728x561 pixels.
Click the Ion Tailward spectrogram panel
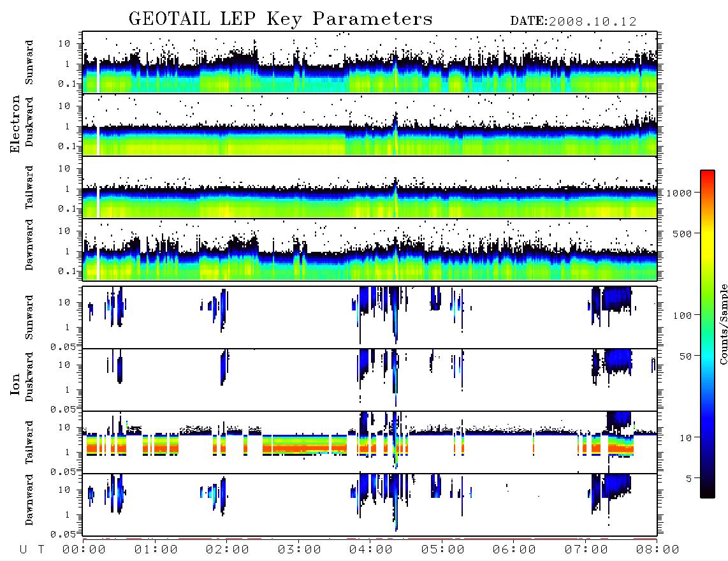pos(370,442)
